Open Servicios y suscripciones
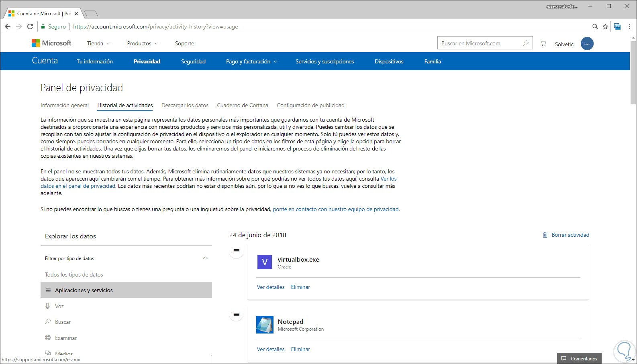The height and width of the screenshot is (364, 637). 325,61
